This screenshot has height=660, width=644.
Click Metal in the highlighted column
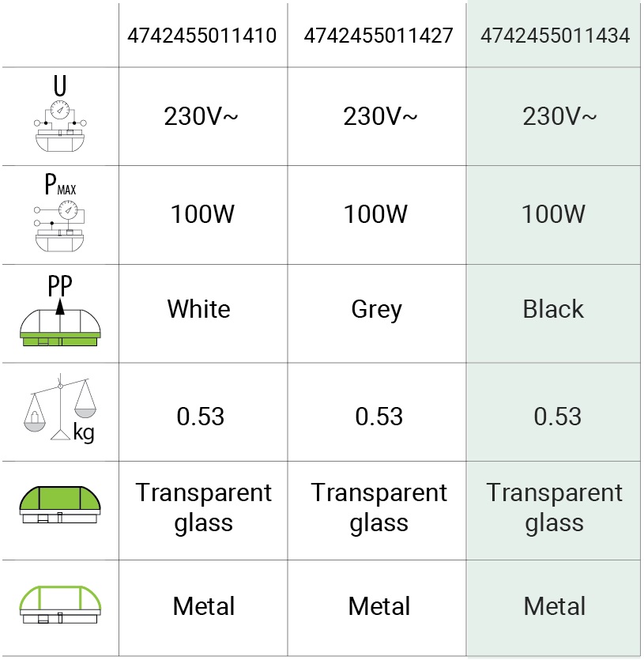(x=555, y=606)
